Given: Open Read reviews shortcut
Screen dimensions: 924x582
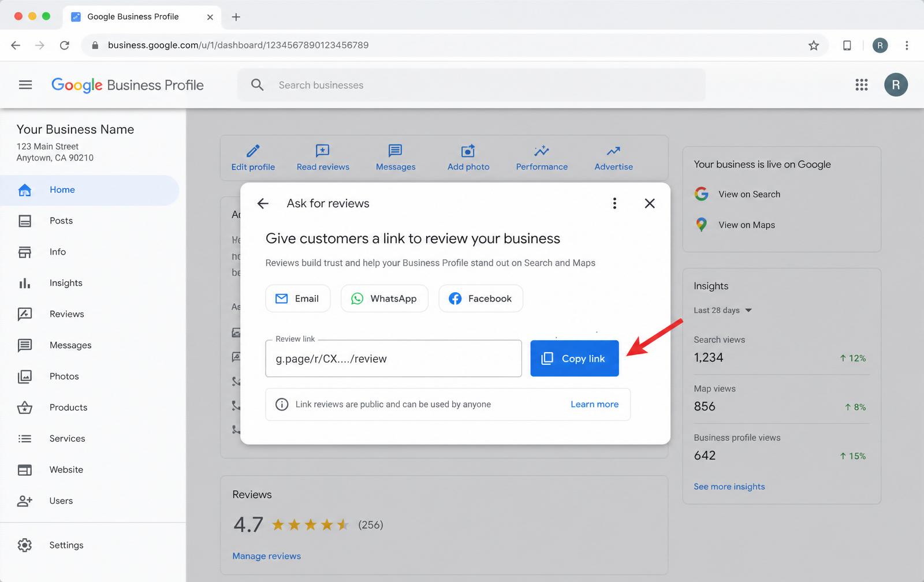Looking at the screenshot, I should (323, 158).
